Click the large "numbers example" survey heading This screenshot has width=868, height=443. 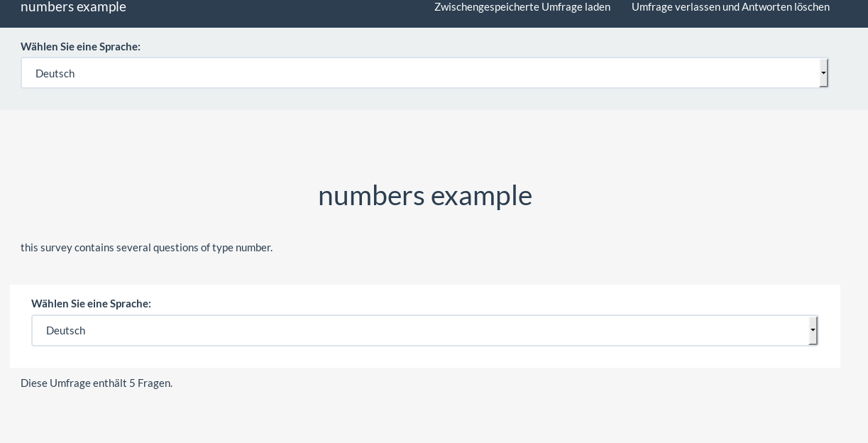tap(424, 195)
